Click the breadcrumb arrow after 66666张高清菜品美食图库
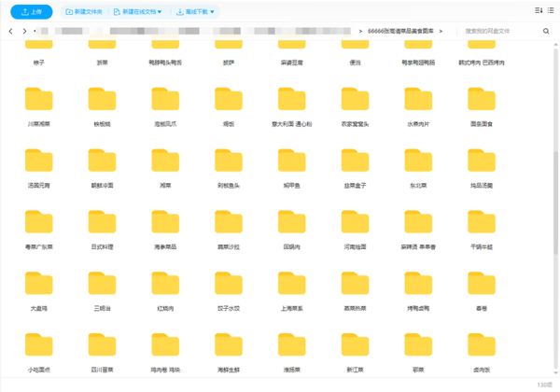This screenshot has width=560, height=392. click(x=441, y=31)
